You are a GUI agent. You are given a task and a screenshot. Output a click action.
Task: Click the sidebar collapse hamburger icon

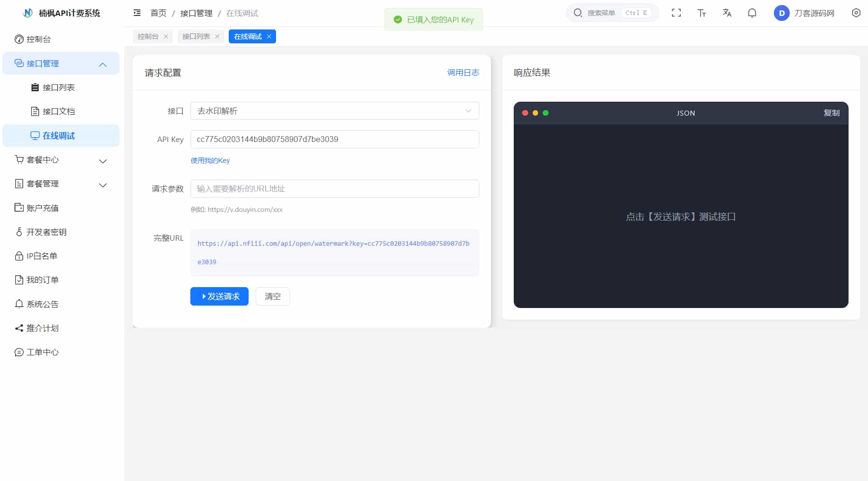(137, 13)
